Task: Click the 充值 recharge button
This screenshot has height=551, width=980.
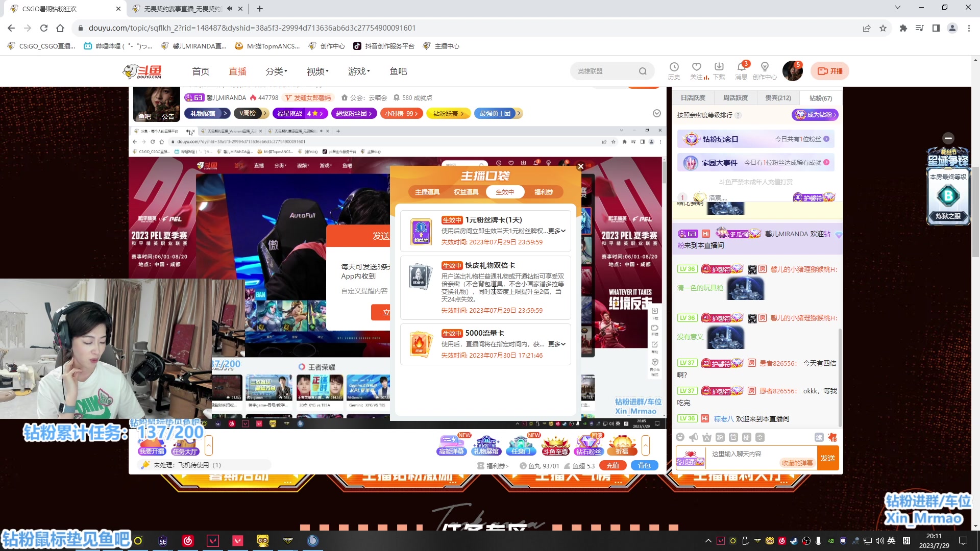Action: coord(613,465)
